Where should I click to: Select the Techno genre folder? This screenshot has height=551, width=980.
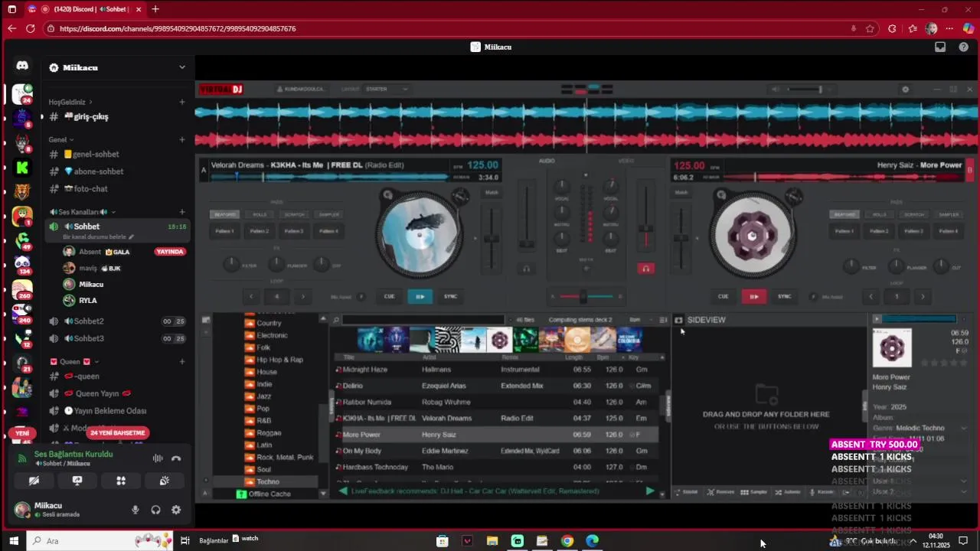coord(267,481)
